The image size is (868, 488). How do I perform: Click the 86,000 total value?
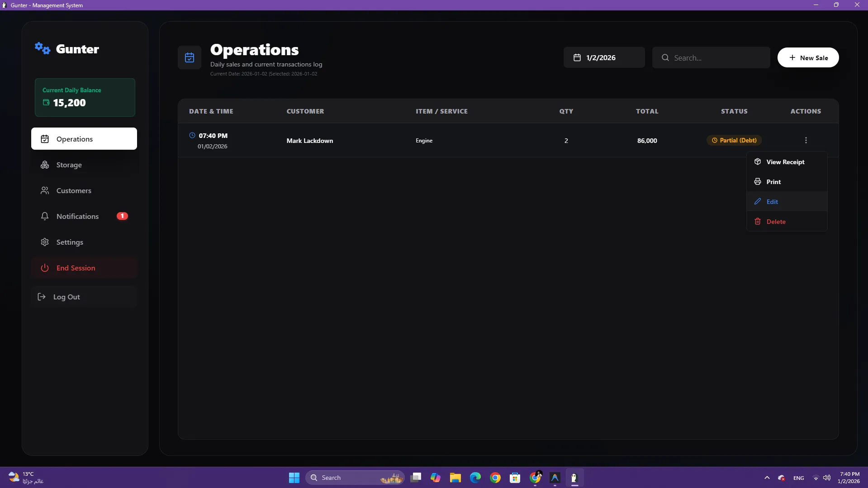tap(647, 141)
